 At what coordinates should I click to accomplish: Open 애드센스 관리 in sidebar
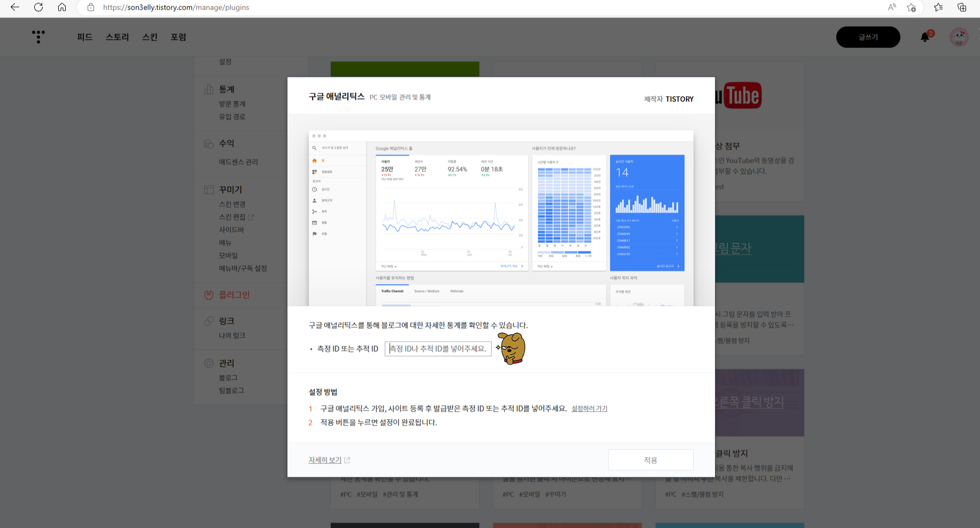point(238,162)
